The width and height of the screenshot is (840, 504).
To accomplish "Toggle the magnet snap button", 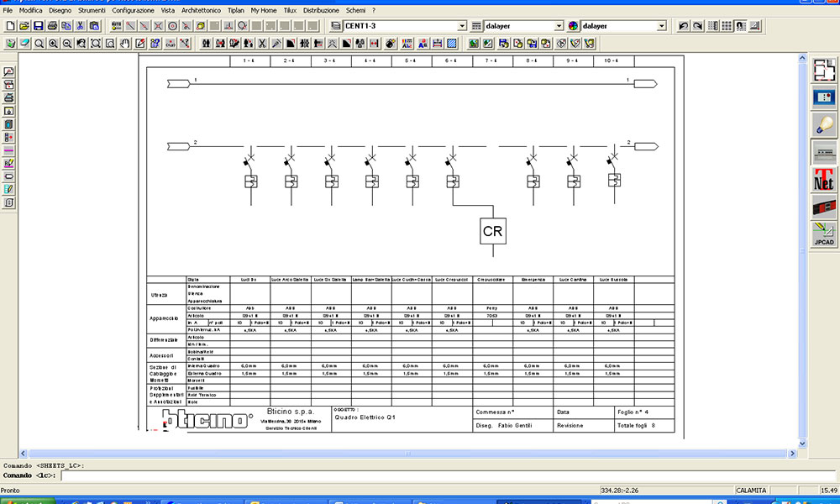I will (742, 26).
